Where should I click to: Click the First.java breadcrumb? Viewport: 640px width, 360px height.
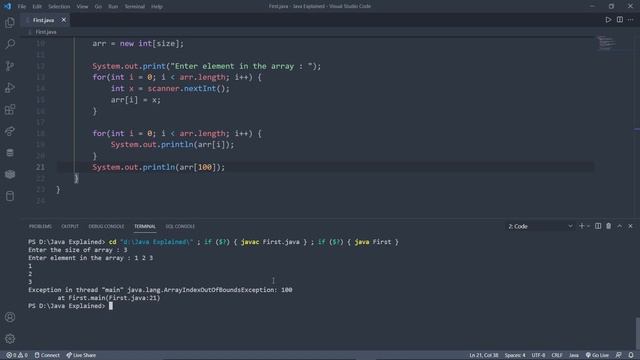(x=46, y=31)
